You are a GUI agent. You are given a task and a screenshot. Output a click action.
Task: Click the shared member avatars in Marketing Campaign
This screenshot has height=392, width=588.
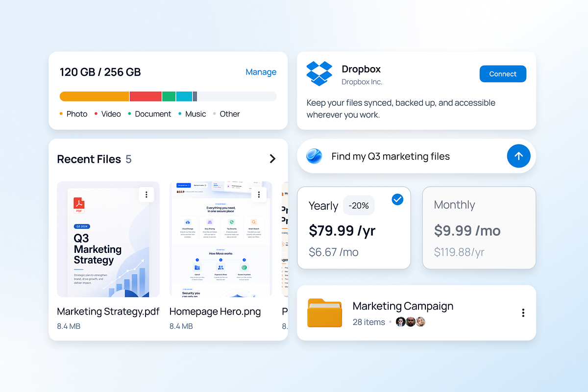click(x=411, y=322)
